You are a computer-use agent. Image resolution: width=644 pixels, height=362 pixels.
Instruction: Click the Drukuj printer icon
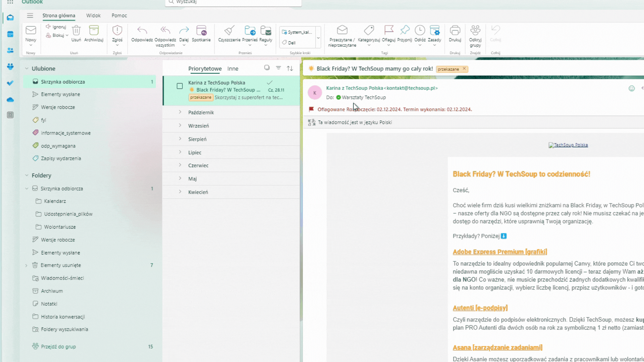pos(455,31)
